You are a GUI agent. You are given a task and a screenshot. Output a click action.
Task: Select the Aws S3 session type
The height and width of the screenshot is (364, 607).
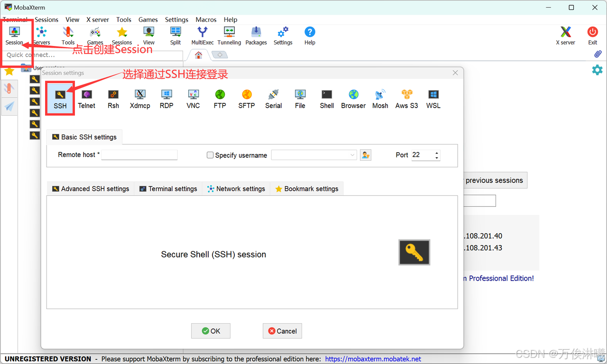coord(407,99)
